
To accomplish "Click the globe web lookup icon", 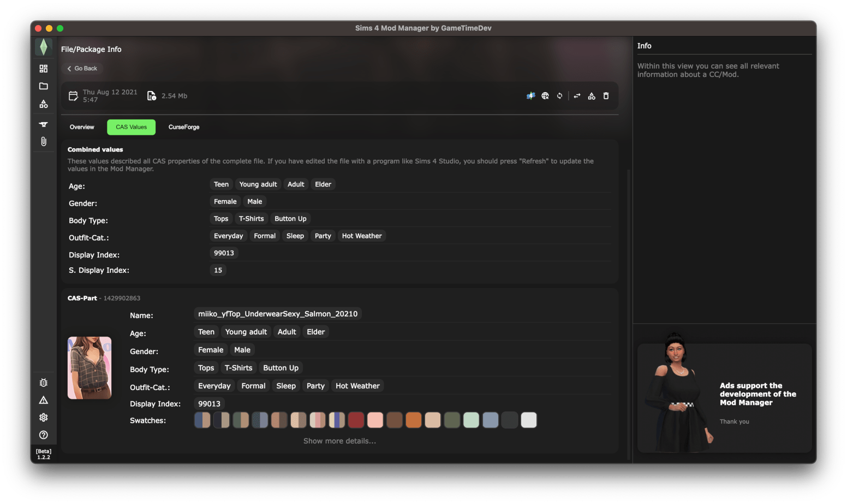I will [545, 96].
